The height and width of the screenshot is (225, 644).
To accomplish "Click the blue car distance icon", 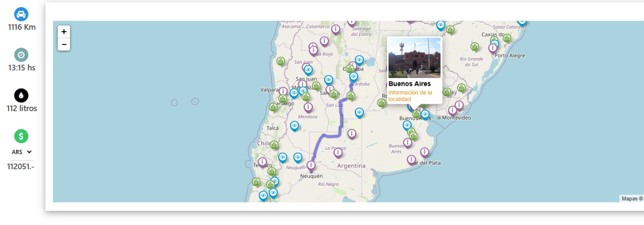I will pos(21,14).
